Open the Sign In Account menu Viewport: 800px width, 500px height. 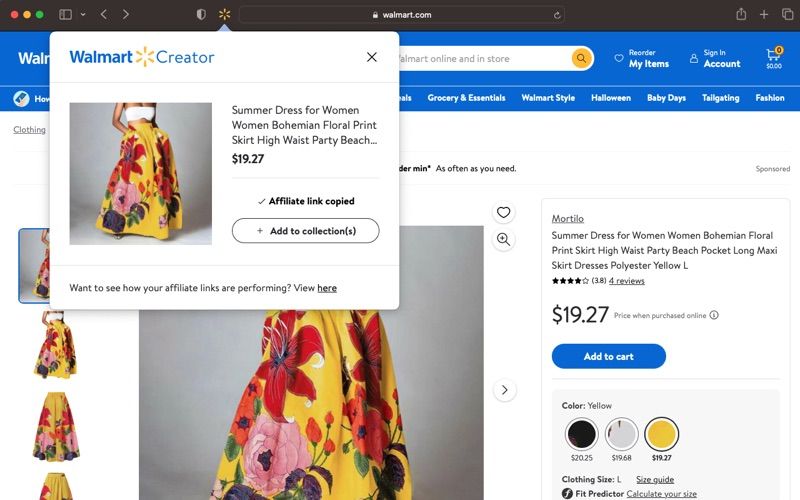pyautogui.click(x=715, y=58)
